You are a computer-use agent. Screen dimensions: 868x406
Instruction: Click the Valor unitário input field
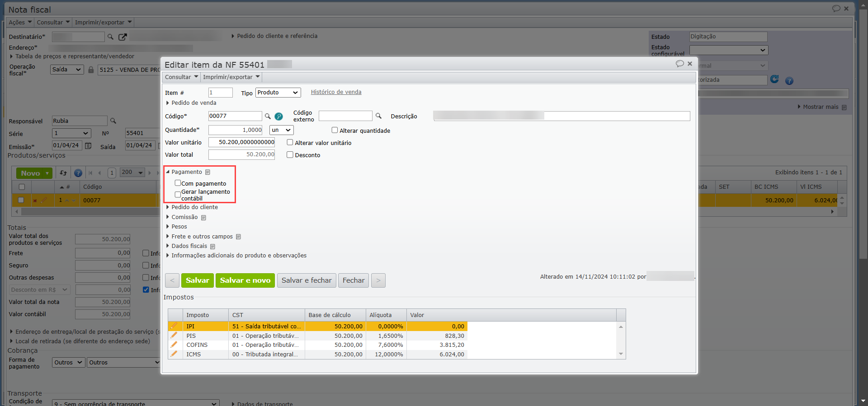(242, 142)
